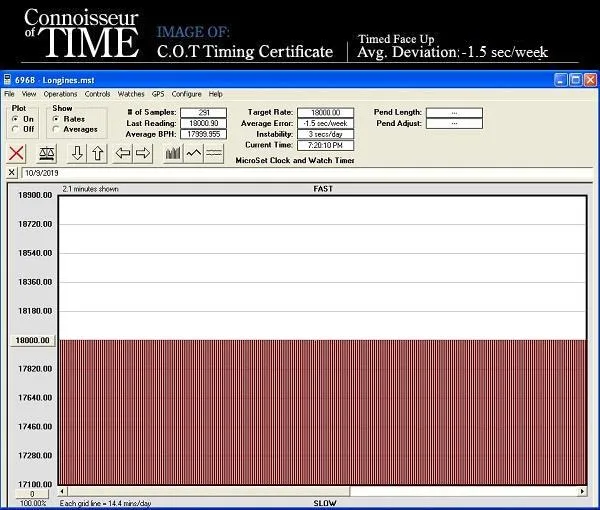Click the Last Reading value field

coord(204,123)
